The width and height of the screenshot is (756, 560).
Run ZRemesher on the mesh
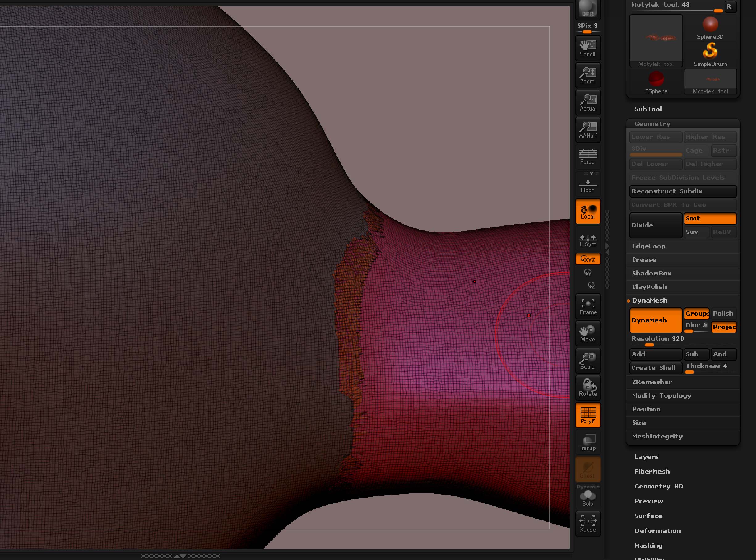(652, 382)
